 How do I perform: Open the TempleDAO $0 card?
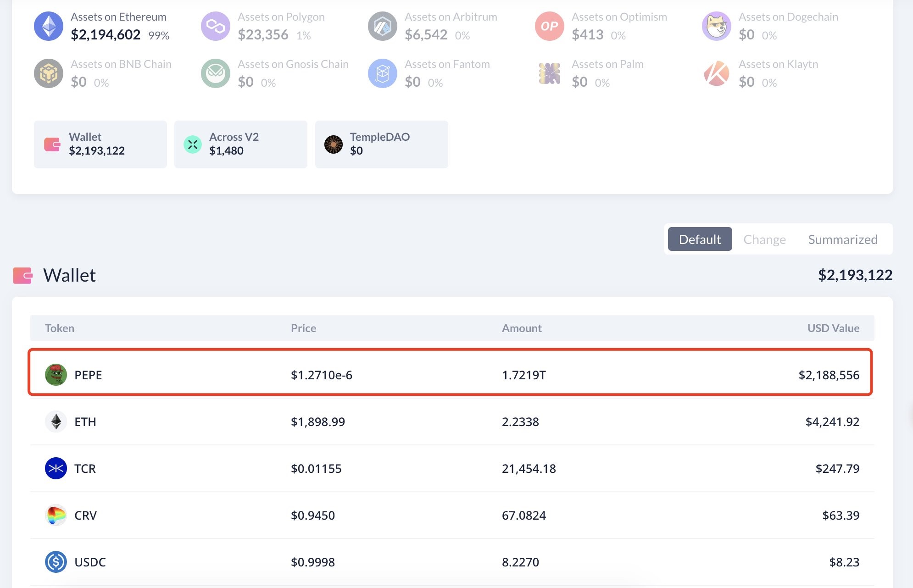coord(382,144)
